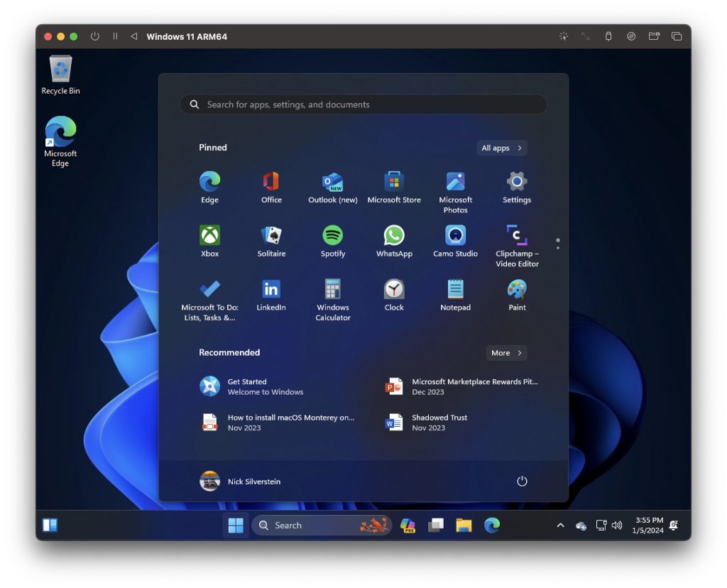This screenshot has height=588, width=727.
Task: Launch Solitaire from pinned apps
Action: [271, 236]
